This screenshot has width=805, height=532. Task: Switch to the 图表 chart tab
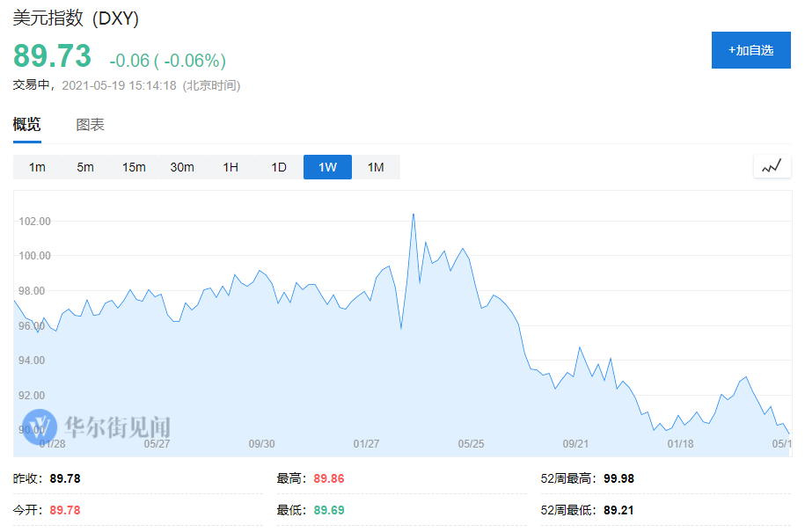click(91, 125)
